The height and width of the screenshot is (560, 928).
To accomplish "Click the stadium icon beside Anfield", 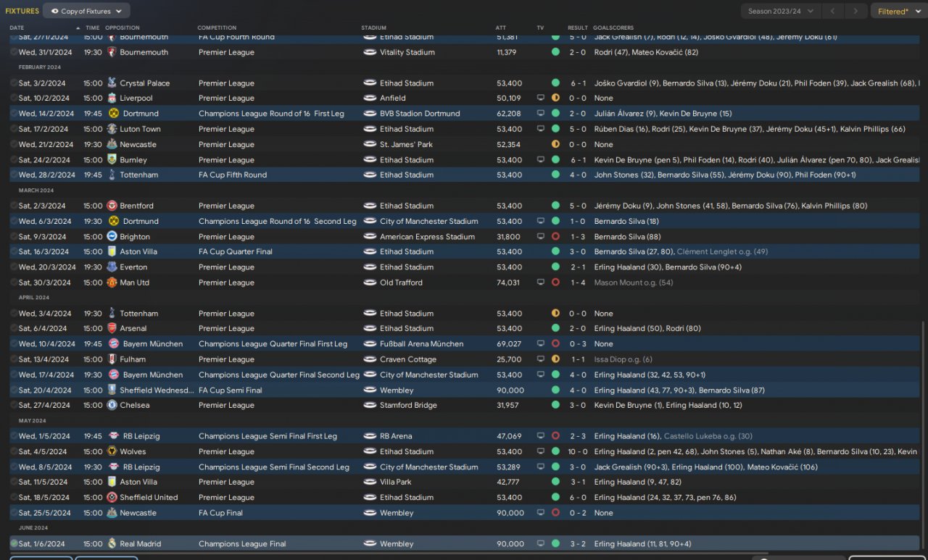I will [x=370, y=99].
